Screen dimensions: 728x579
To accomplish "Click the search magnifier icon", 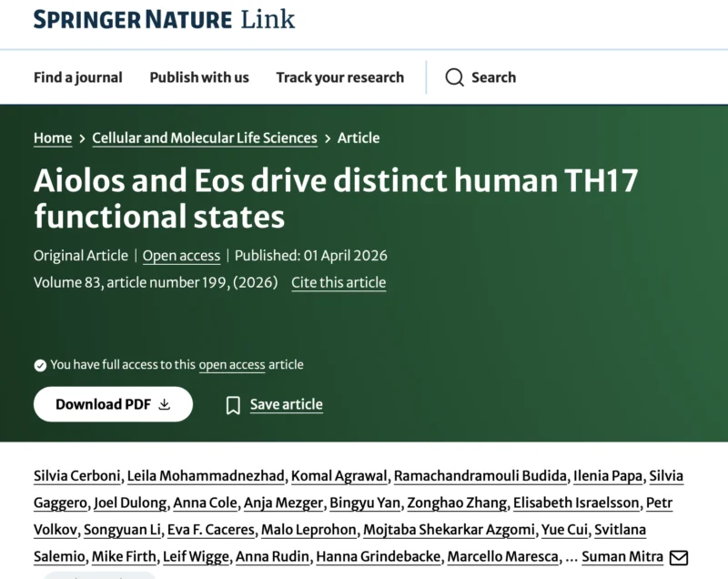I will (x=455, y=77).
